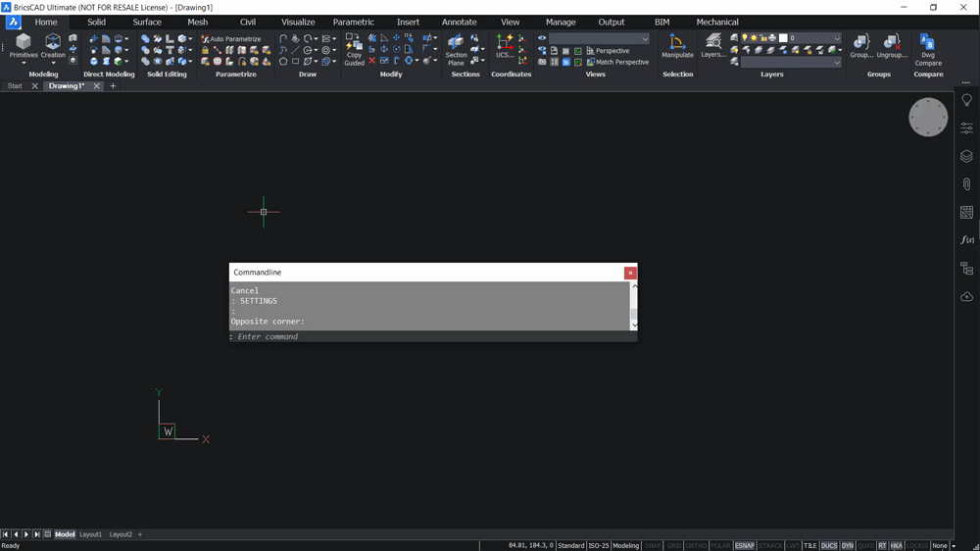The image size is (980, 551).
Task: Open the layer state combo box
Action: tap(791, 62)
